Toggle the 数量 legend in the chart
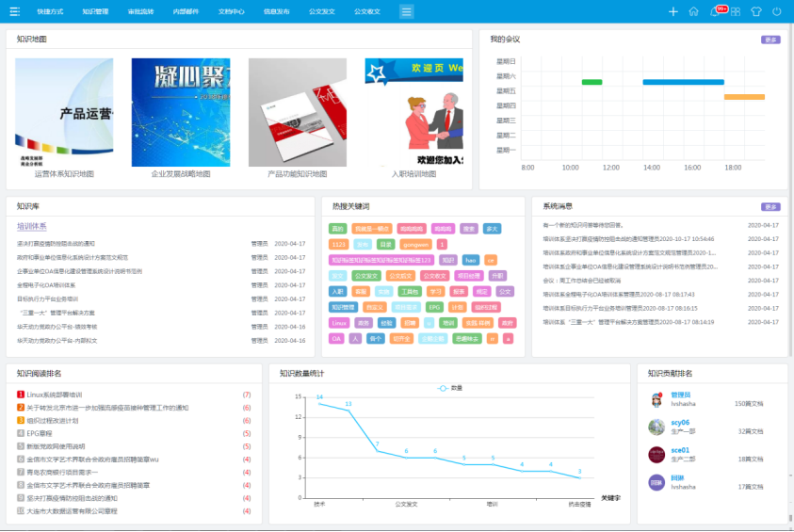 click(450, 387)
